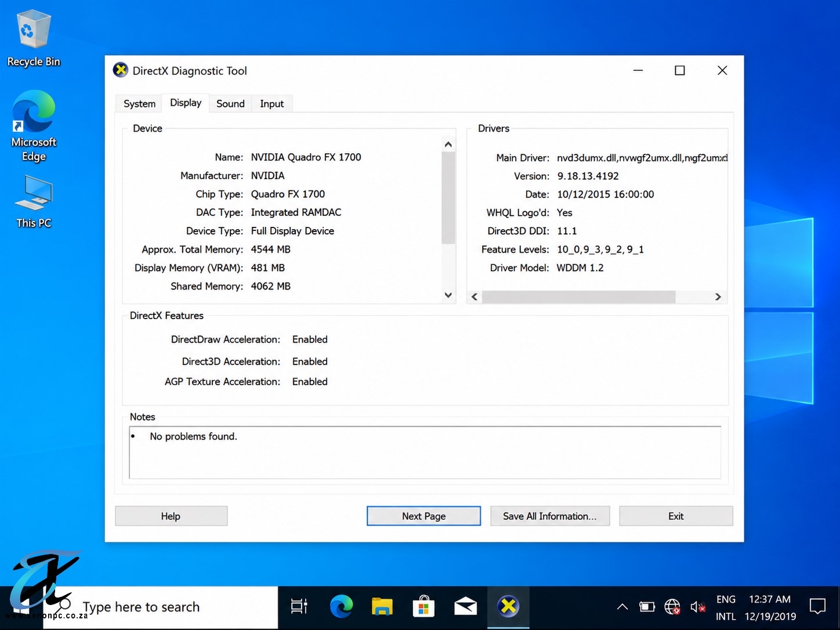The width and height of the screenshot is (840, 630).
Task: Switch to the System tab
Action: [x=139, y=103]
